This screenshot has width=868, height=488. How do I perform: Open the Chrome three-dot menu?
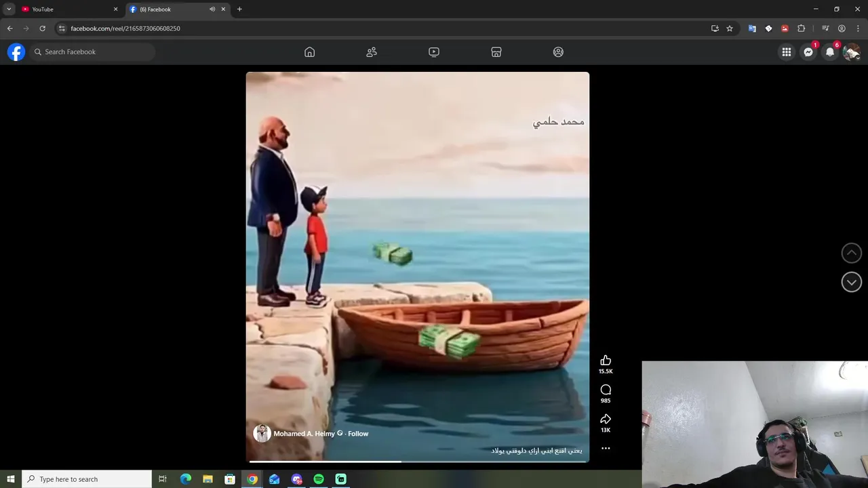tap(858, 28)
